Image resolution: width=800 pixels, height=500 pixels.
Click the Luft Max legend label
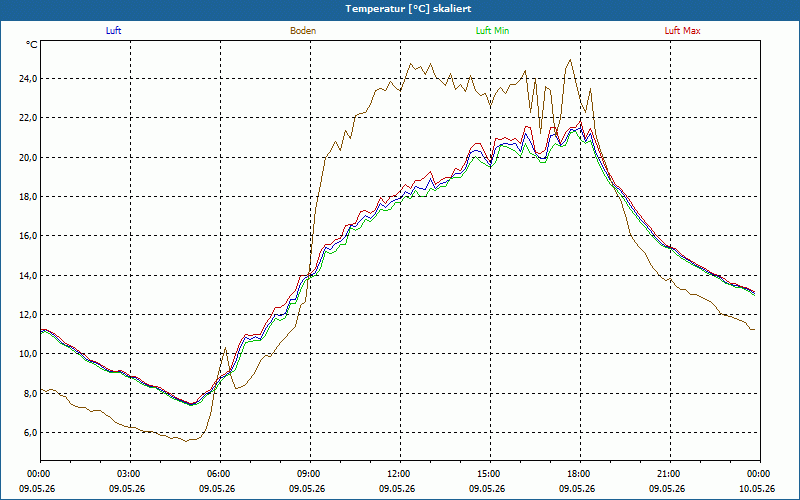[682, 31]
